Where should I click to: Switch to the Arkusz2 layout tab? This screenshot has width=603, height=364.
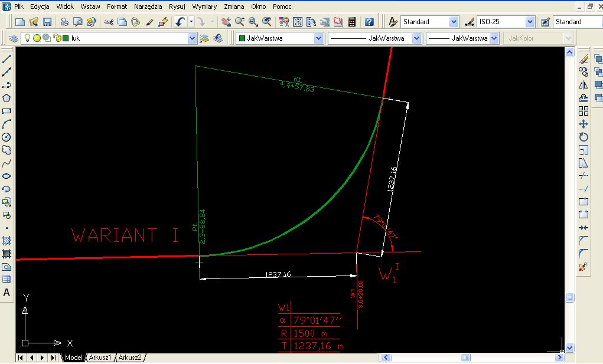(x=130, y=358)
